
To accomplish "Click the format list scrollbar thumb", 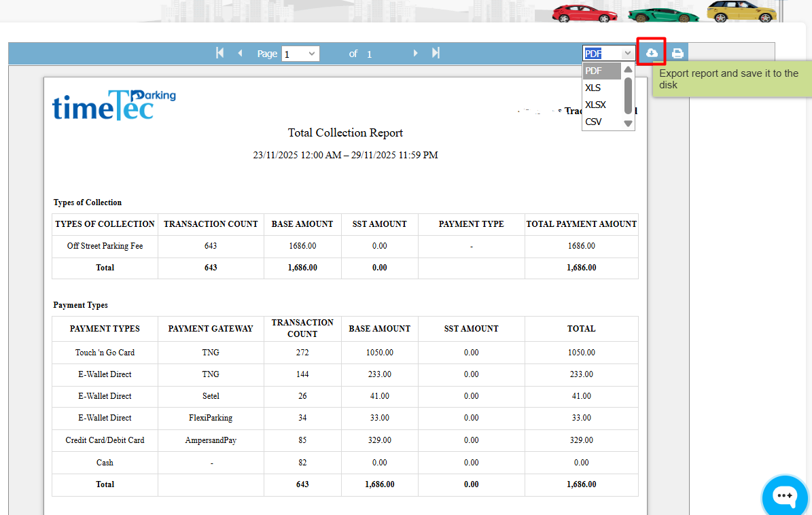I will (x=629, y=94).
